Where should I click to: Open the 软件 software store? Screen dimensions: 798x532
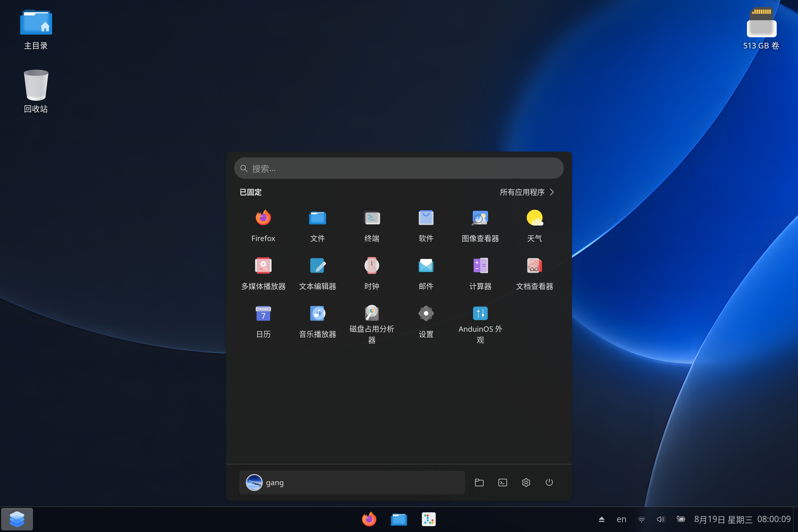pos(426,225)
